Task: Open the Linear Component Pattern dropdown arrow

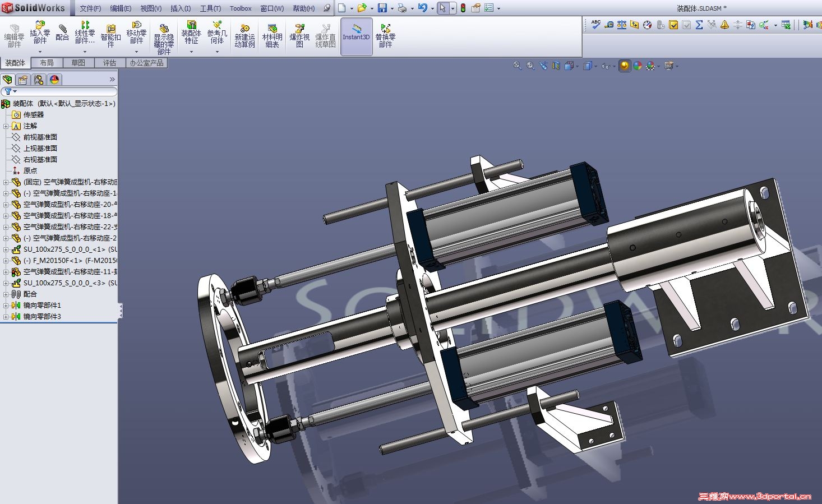Action: click(x=85, y=52)
